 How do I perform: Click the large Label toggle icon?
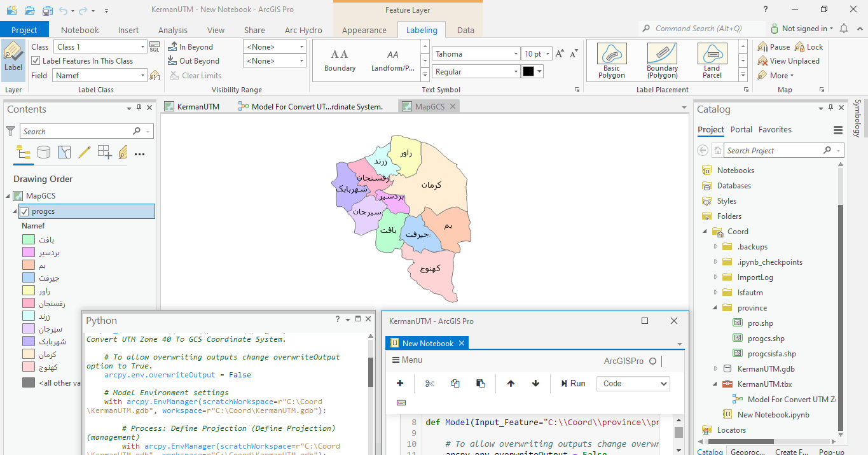[x=13, y=59]
